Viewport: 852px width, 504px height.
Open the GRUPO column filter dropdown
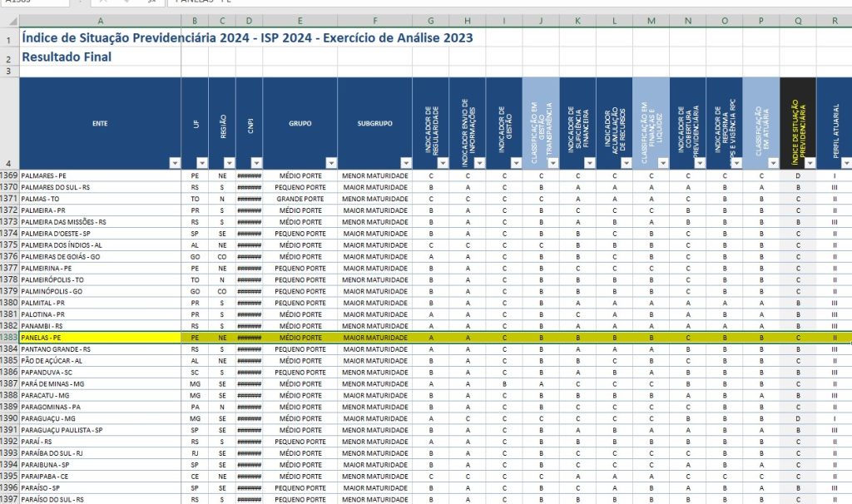click(330, 163)
